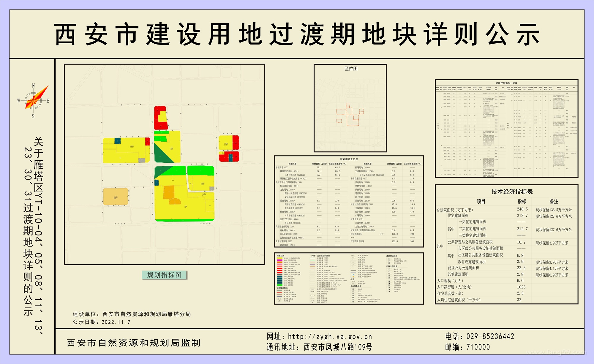Image resolution: width=594 pixels, height=364 pixels.
Task: Open the http://zygh.xa.gov.cn website link
Action: coord(330,336)
